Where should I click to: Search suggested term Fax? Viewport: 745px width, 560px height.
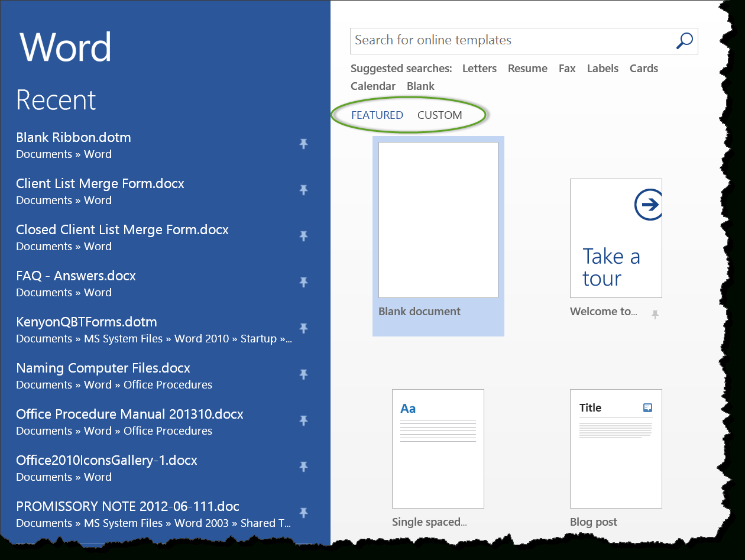(567, 69)
